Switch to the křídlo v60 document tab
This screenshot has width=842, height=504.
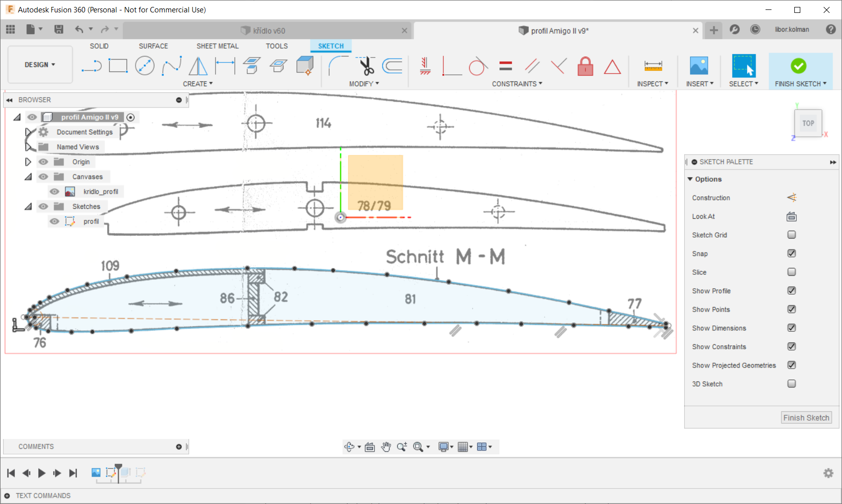(269, 31)
